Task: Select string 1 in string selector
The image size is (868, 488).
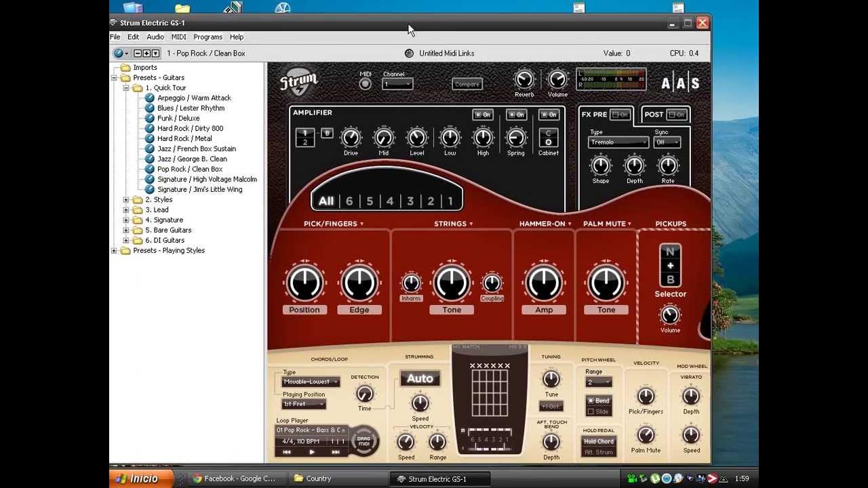Action: pos(450,201)
